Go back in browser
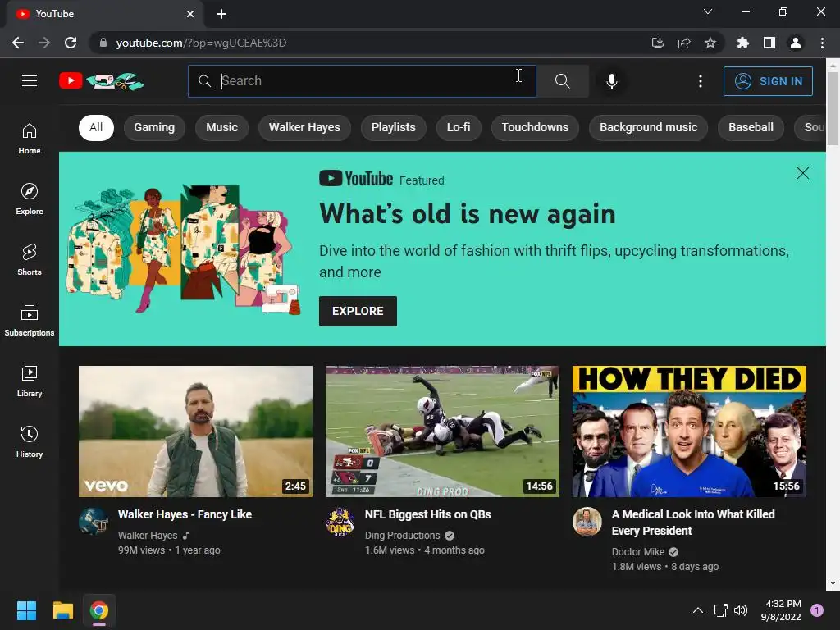The width and height of the screenshot is (840, 630). click(18, 43)
